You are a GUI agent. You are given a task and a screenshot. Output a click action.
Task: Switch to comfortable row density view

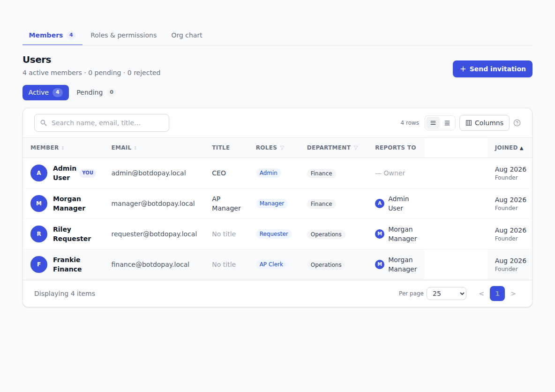pyautogui.click(x=433, y=123)
